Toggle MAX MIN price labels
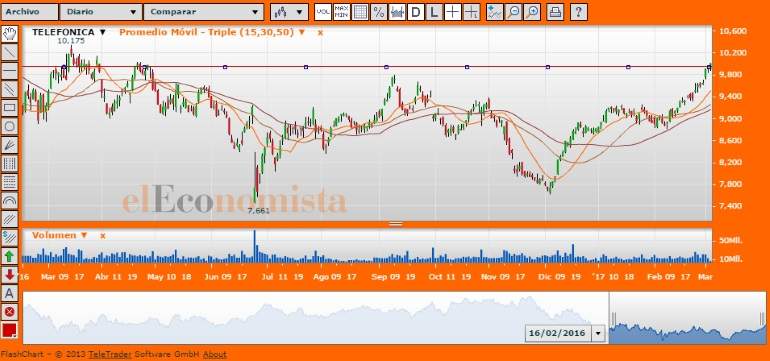The image size is (770, 361). 341,12
